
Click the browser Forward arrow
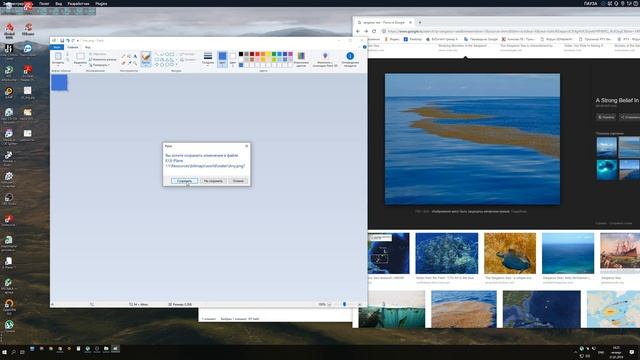(366, 31)
